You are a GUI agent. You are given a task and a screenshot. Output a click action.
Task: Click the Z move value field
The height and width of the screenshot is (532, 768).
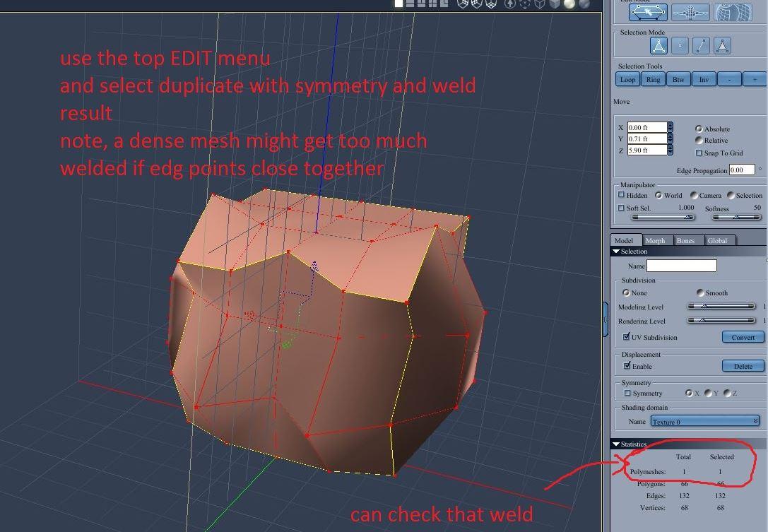coord(647,150)
